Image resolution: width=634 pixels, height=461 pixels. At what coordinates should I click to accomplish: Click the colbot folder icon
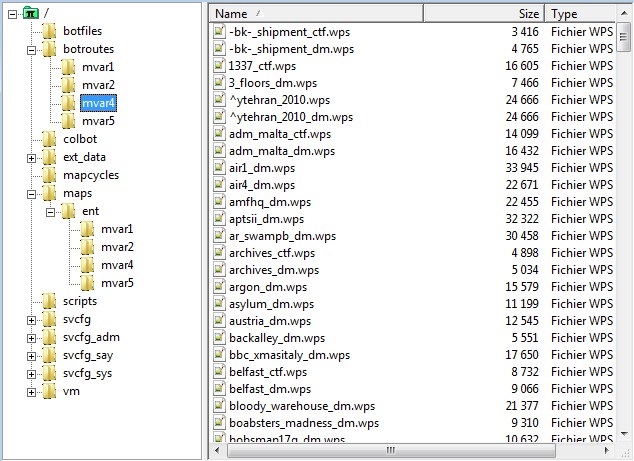(x=50, y=139)
